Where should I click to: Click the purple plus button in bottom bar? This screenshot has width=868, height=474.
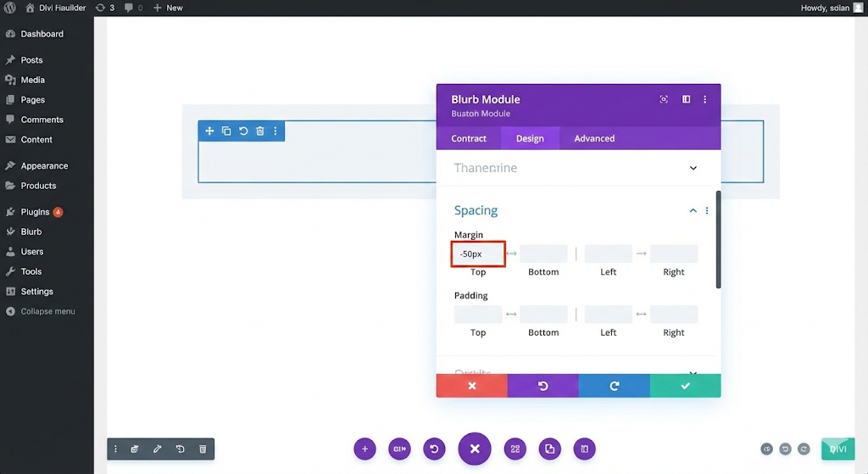(364, 449)
